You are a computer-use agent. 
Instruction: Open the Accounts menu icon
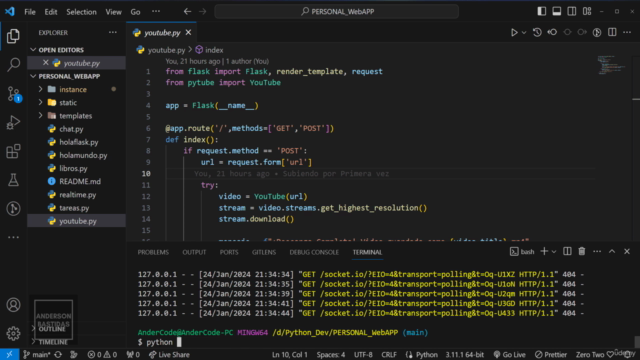13,305
